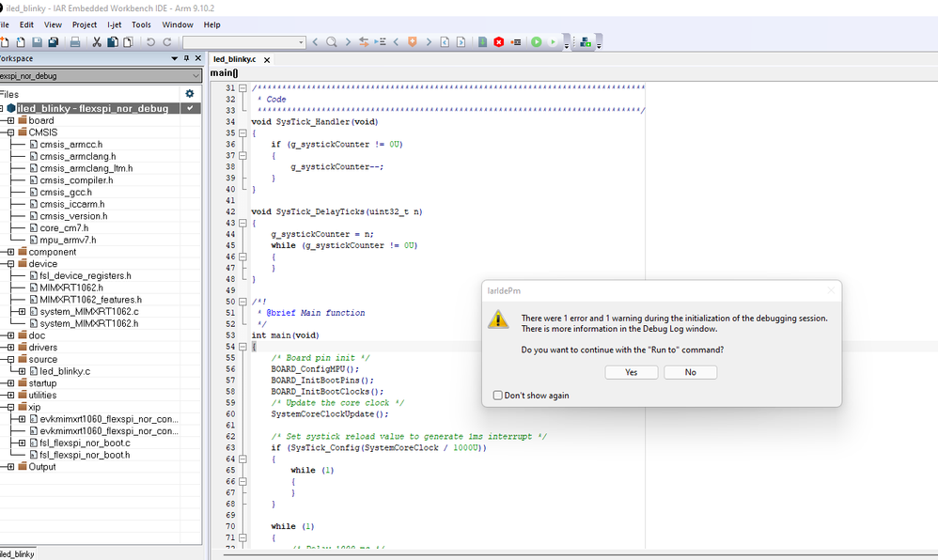Open the flexspi_nor_debug configuration dropdown
Image resolution: width=938 pixels, height=560 pixels.
click(x=195, y=76)
